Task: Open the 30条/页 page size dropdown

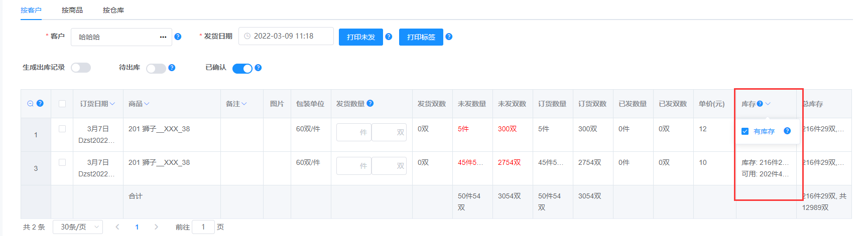Action: [78, 227]
